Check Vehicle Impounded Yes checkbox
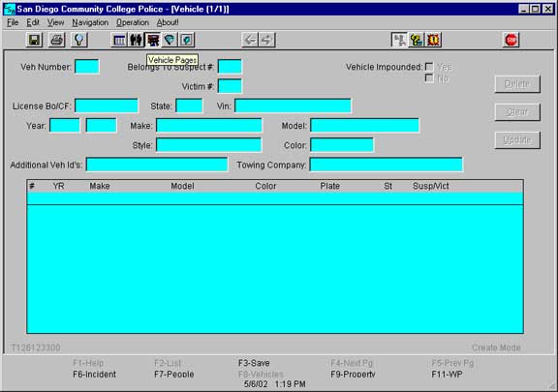Viewport: 558px width, 392px height. click(x=429, y=67)
